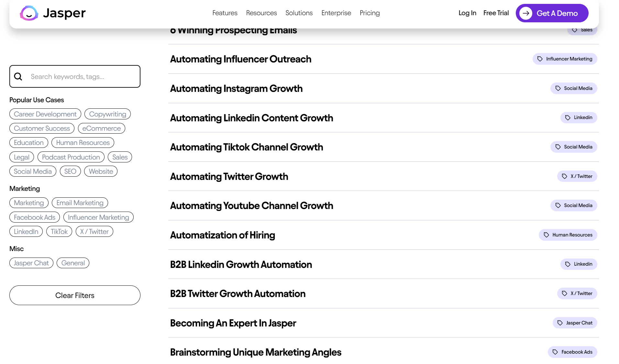619x364 pixels.
Task: Enable the Podcast Production filter
Action: click(x=71, y=157)
